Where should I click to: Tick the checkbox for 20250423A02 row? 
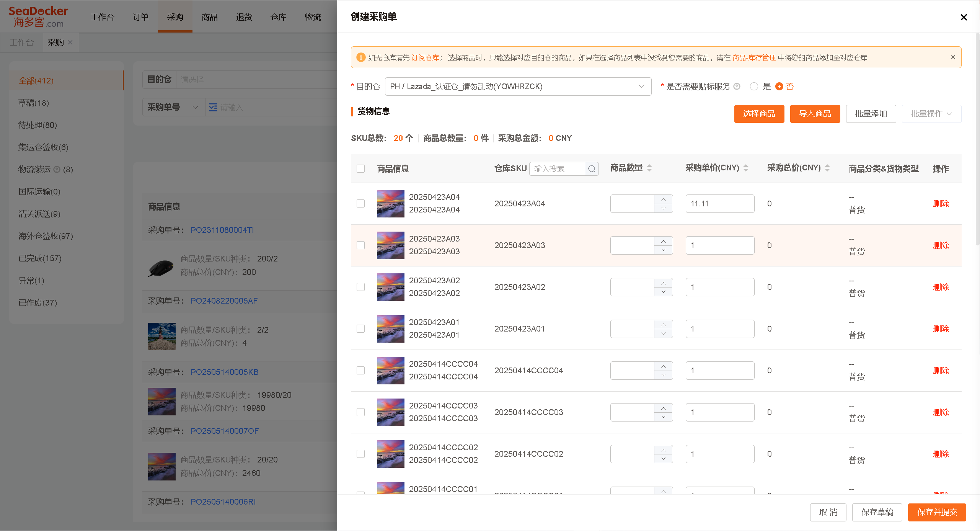pos(360,287)
